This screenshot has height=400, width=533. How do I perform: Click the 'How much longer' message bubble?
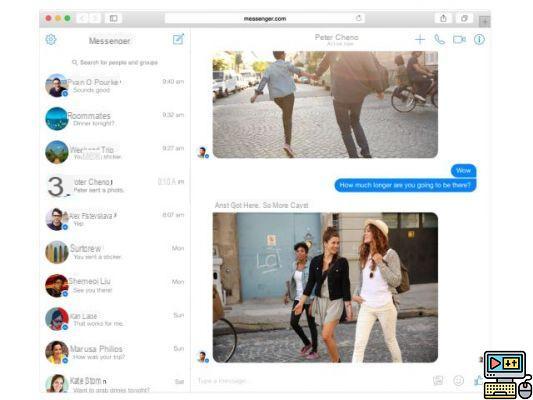(x=405, y=185)
